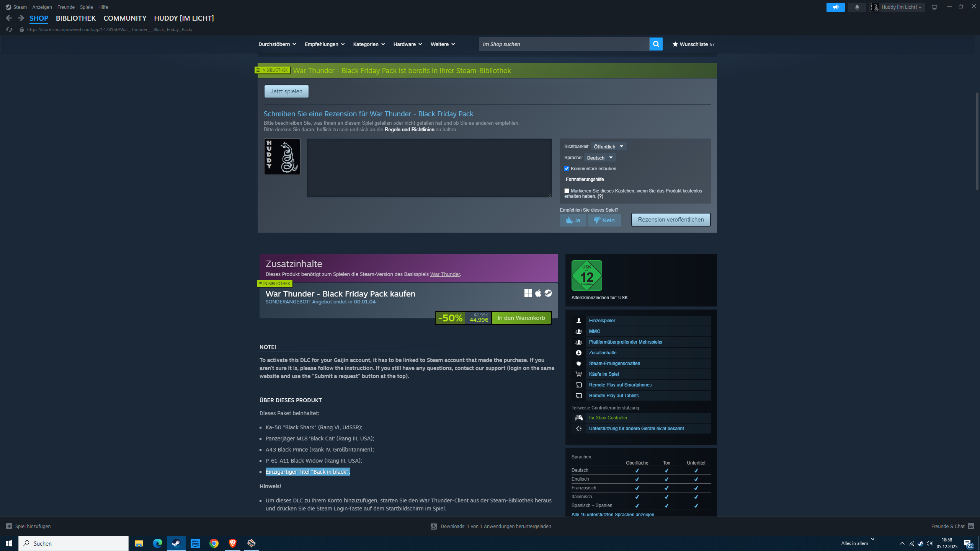Image resolution: width=980 pixels, height=551 pixels.
Task: Check the product received for free checkbox
Action: point(567,191)
